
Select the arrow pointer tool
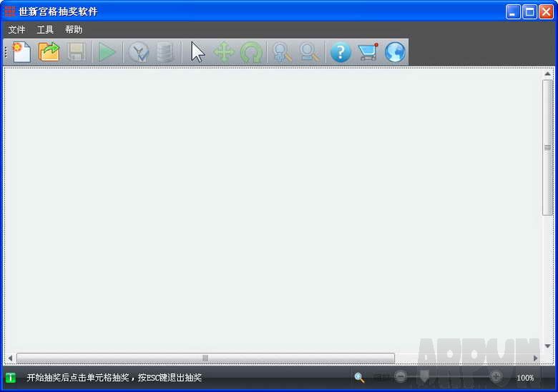point(197,52)
